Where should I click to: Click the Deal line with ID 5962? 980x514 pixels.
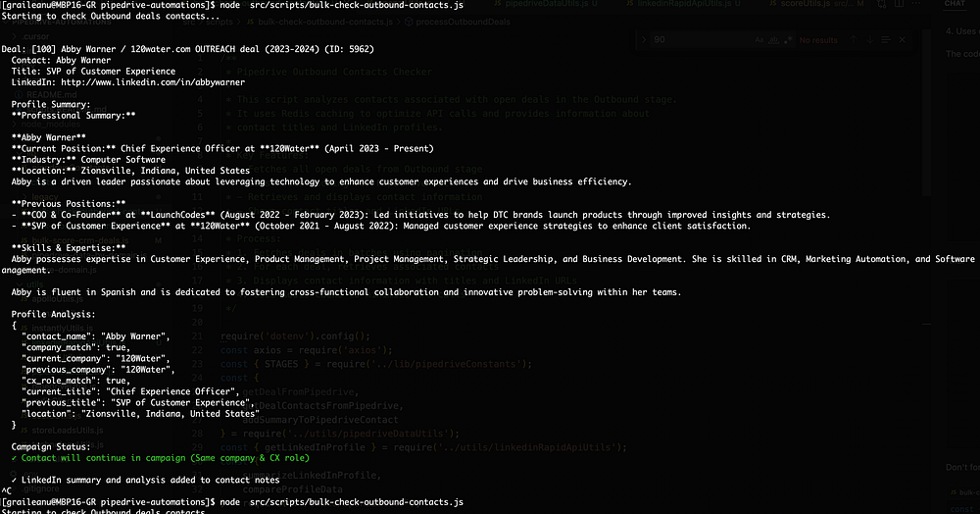pos(187,49)
